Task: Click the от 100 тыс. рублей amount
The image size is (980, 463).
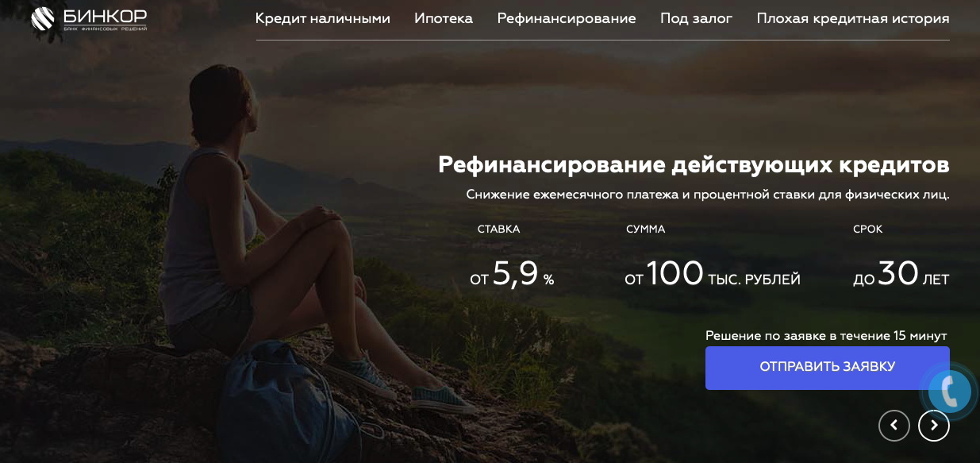Action: point(713,275)
